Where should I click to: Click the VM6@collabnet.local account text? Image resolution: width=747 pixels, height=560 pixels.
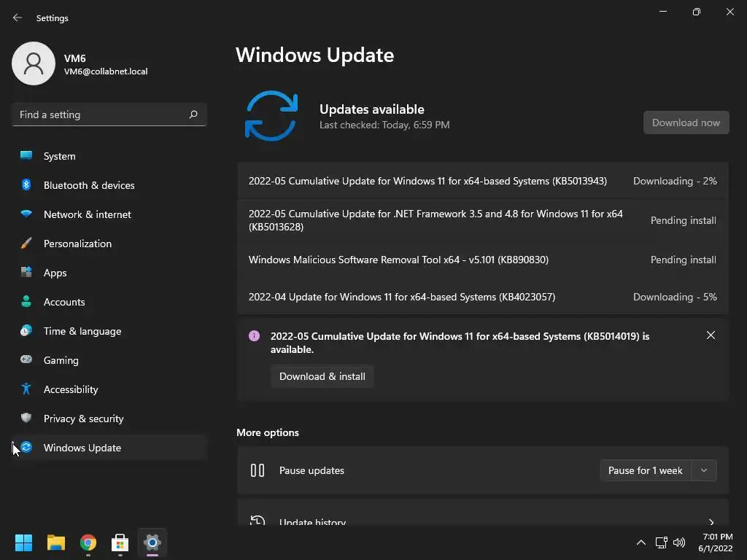(106, 71)
